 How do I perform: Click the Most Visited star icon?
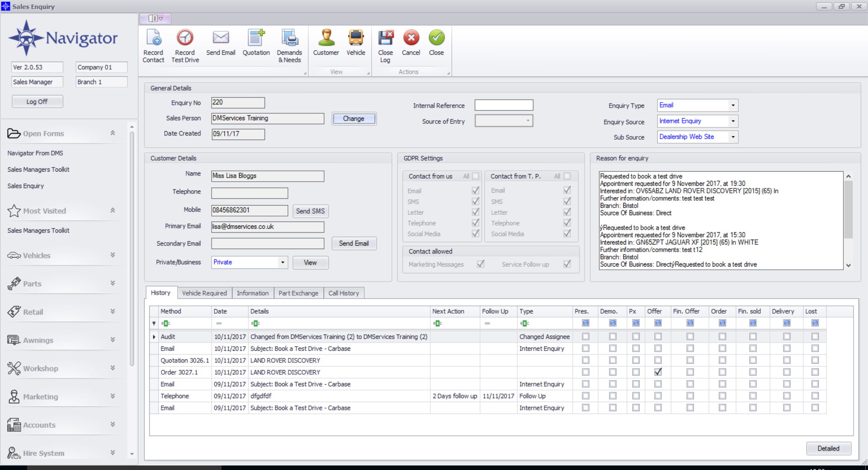coord(14,211)
